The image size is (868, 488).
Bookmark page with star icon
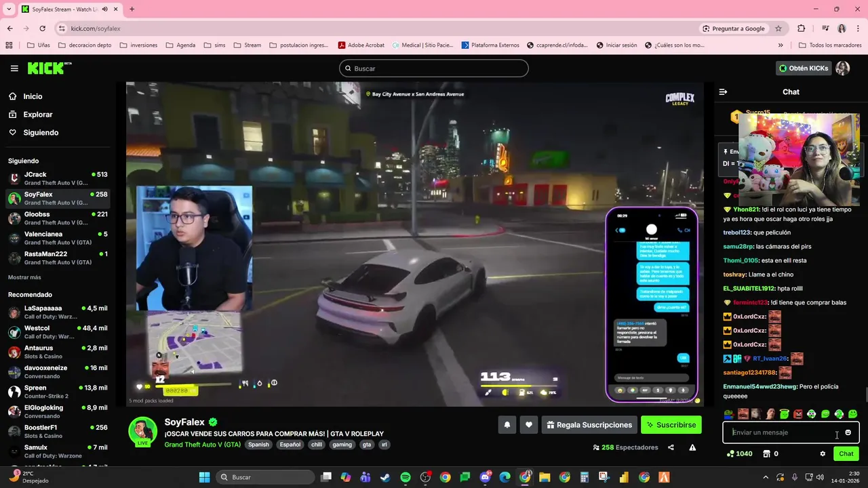(x=778, y=28)
